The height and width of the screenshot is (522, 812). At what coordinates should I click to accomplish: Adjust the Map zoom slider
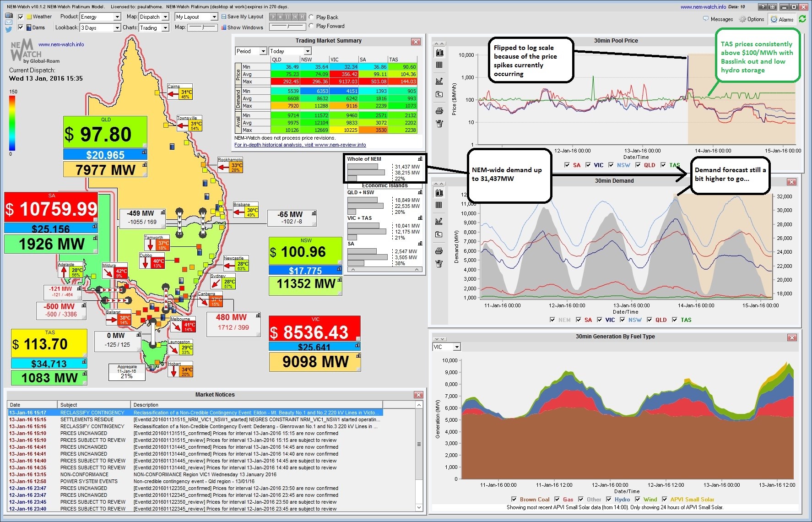(x=202, y=27)
